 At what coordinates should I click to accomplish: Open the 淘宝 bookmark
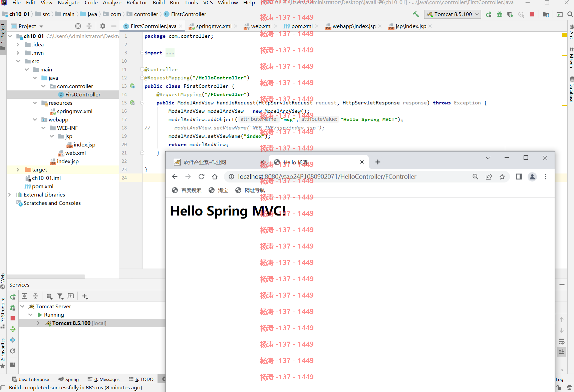(x=218, y=190)
